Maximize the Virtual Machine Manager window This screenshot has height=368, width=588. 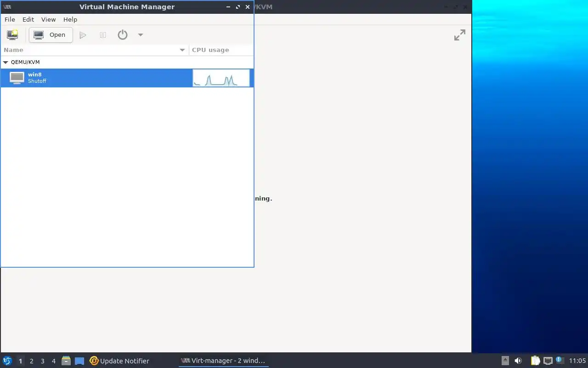238,7
